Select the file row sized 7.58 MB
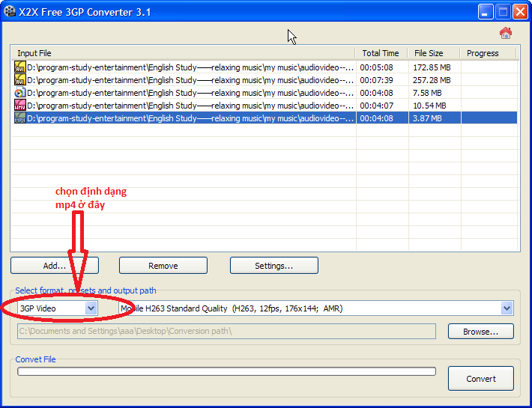 click(x=265, y=93)
